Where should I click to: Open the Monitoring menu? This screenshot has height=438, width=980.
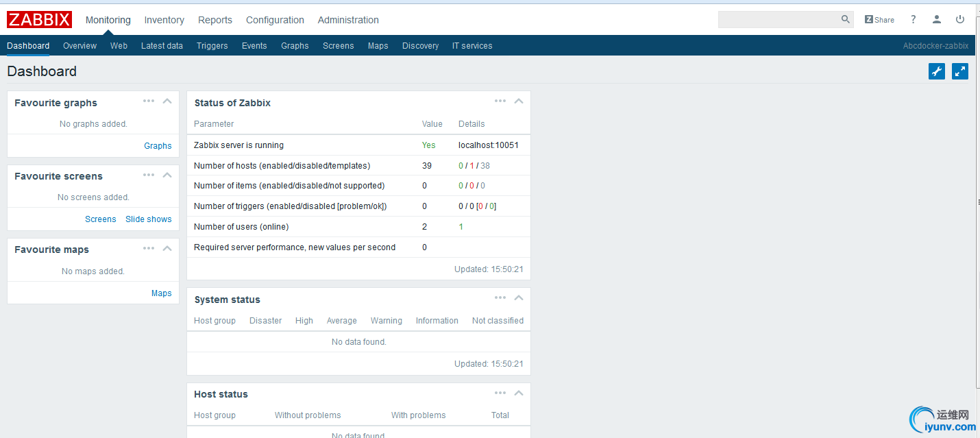coord(108,20)
